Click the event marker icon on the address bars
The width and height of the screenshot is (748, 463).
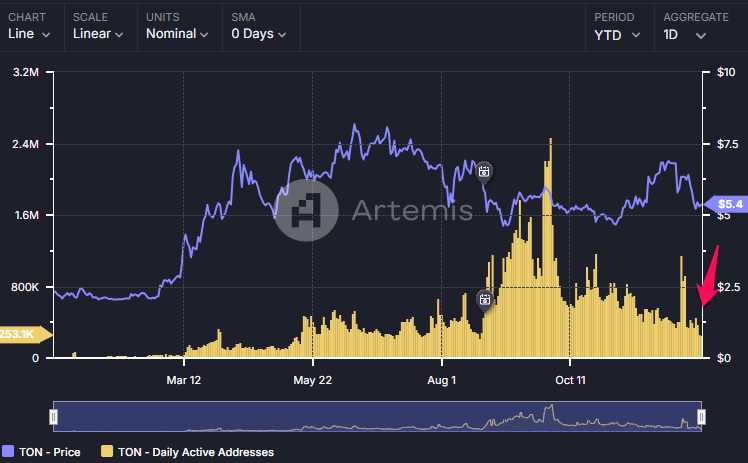coord(485,300)
